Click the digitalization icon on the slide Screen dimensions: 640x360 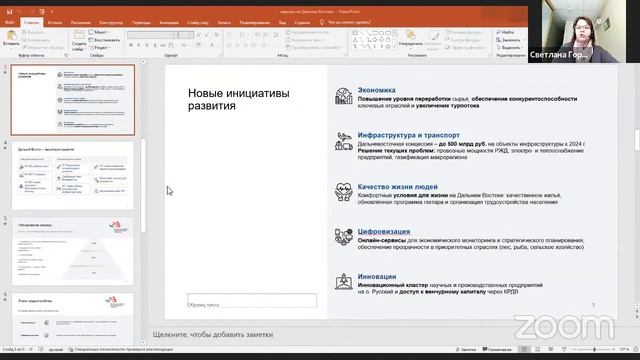pos(344,237)
